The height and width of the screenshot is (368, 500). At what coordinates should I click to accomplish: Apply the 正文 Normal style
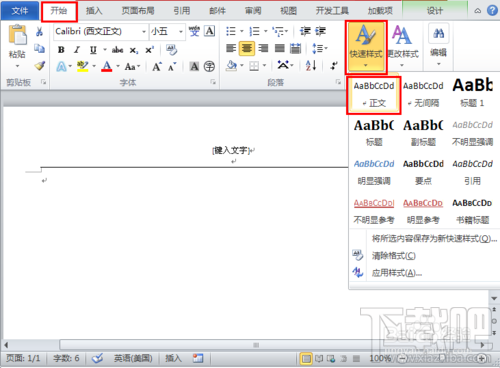click(x=374, y=95)
